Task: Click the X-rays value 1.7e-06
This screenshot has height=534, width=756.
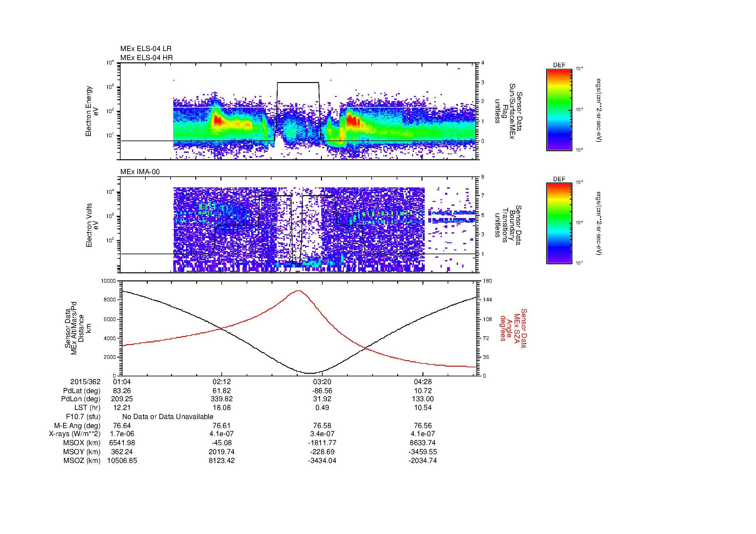Action: [122, 434]
